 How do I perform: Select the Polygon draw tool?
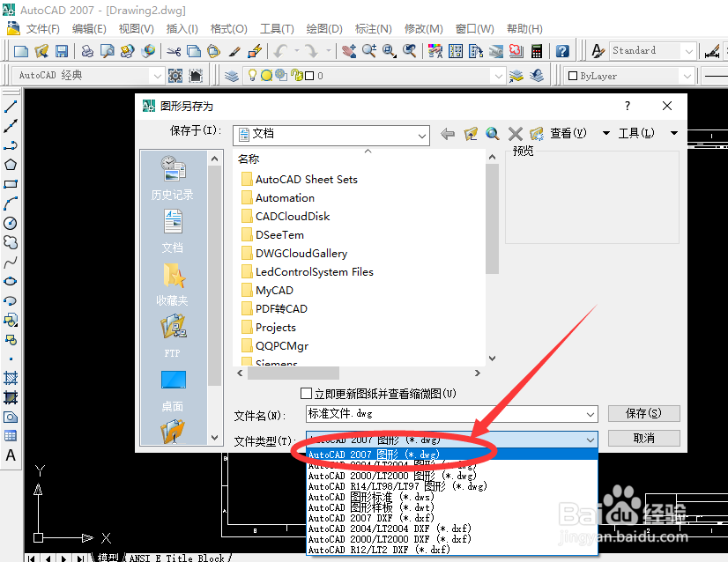point(11,165)
